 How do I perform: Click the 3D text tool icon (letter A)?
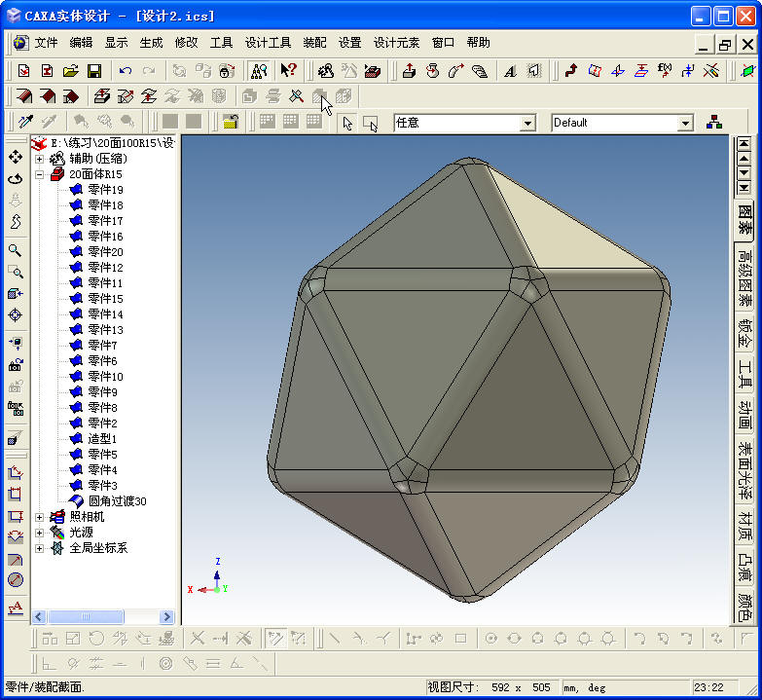(510, 71)
